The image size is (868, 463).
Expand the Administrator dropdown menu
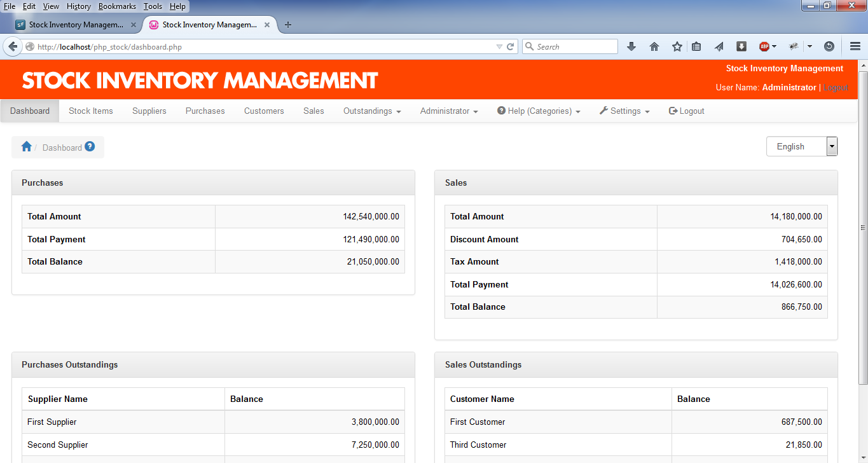tap(449, 111)
